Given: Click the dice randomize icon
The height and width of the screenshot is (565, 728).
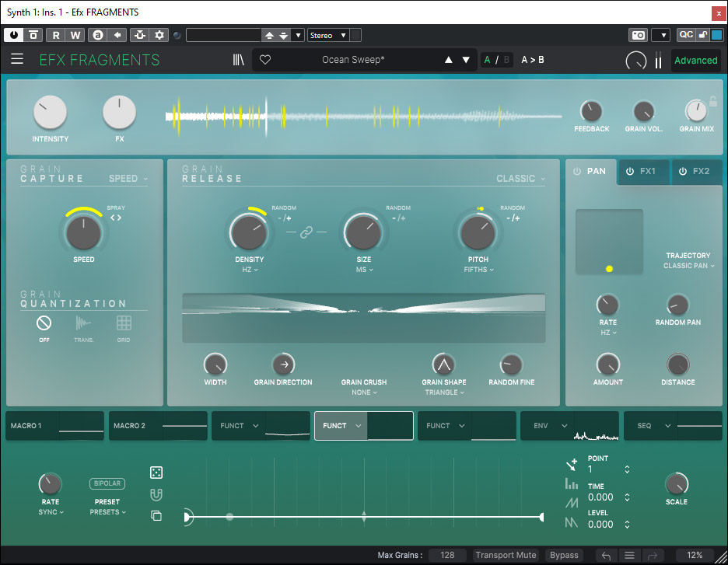Looking at the screenshot, I should point(156,473).
